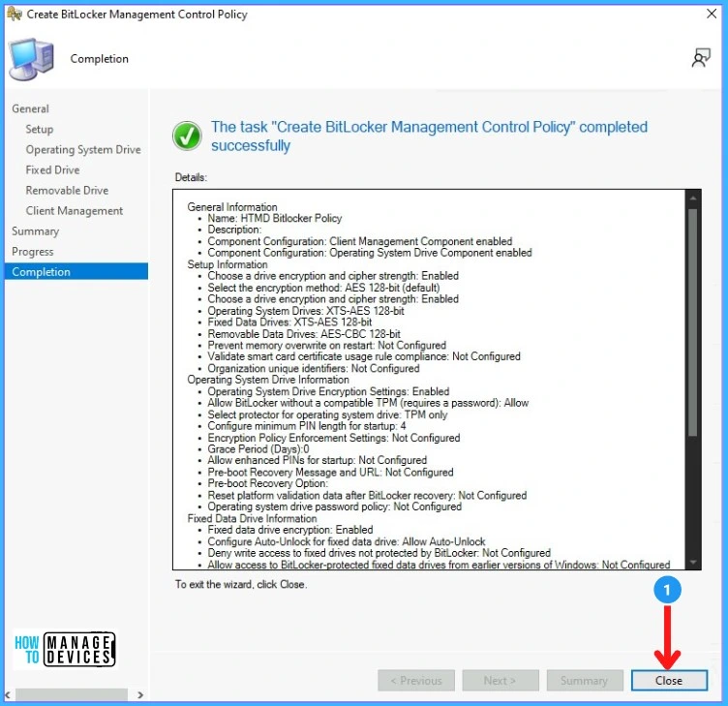
Task: Click 'Operating System Drive Encryption Settings: Enabled' line
Action: pyautogui.click(x=328, y=391)
